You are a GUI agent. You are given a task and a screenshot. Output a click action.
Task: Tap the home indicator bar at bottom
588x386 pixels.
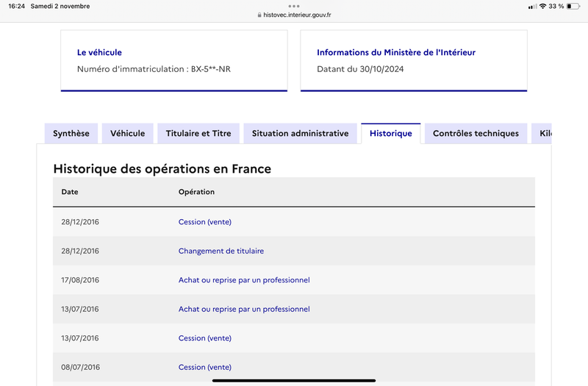[294, 380]
